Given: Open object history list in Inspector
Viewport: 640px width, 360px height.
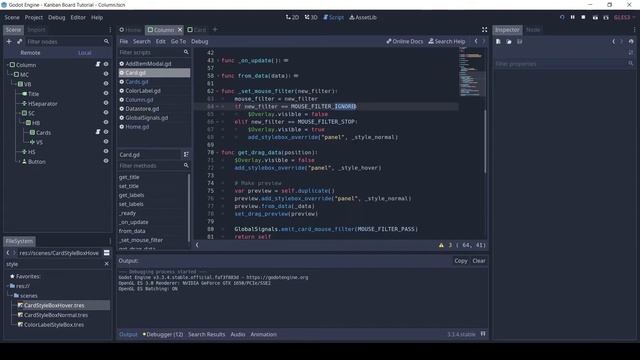Looking at the screenshot, I should (x=631, y=42).
